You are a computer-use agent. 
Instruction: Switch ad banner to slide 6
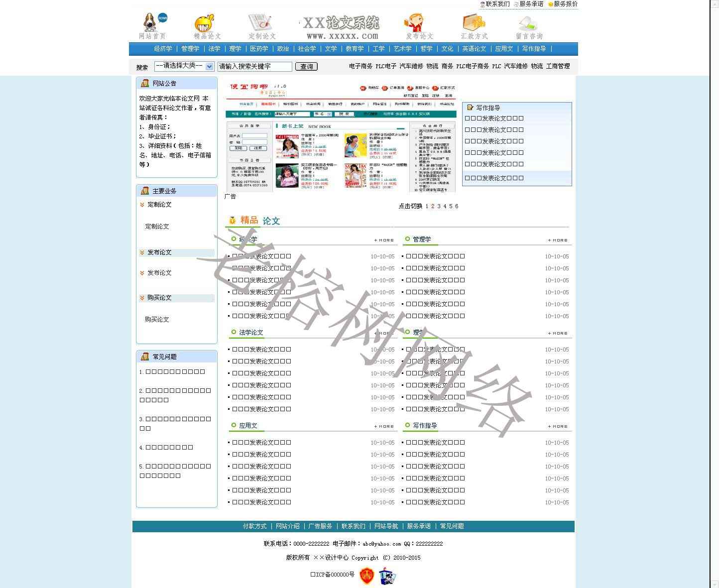pyautogui.click(x=457, y=206)
